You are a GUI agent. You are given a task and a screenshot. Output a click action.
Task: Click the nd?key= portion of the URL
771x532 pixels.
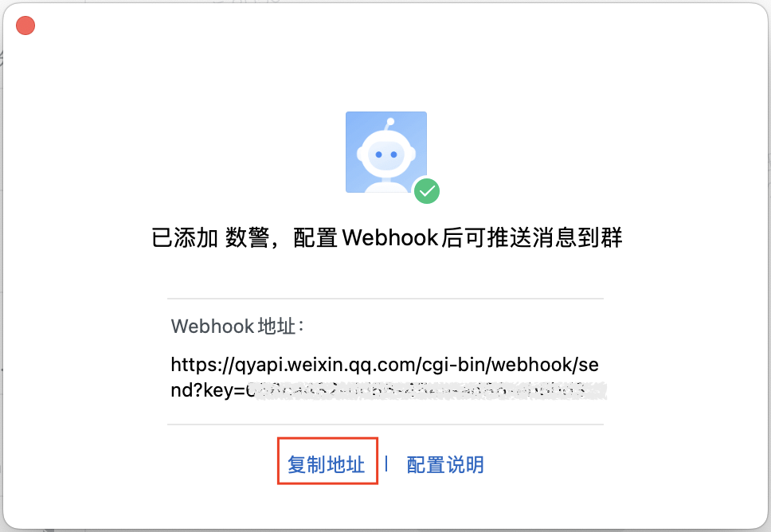[209, 390]
